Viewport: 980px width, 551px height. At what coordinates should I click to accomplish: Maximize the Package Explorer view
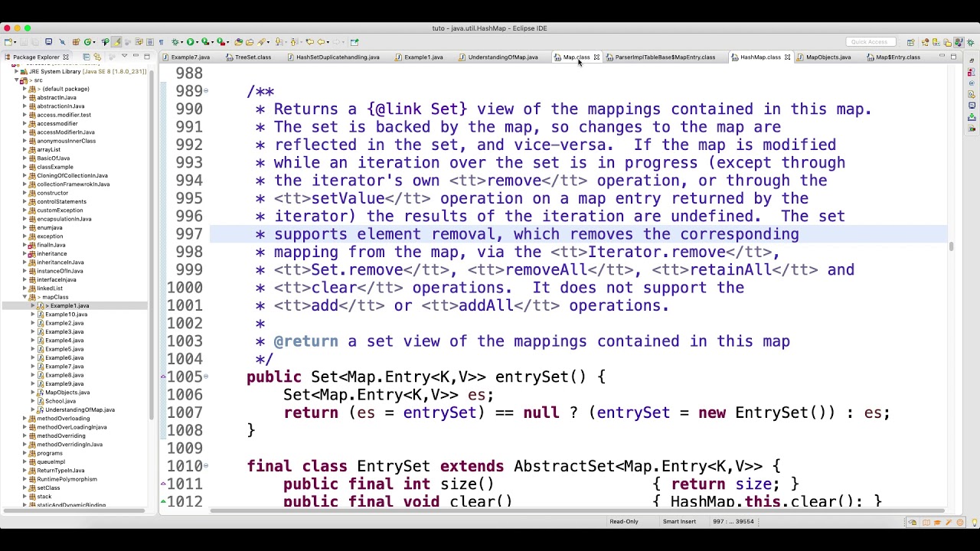click(x=147, y=57)
